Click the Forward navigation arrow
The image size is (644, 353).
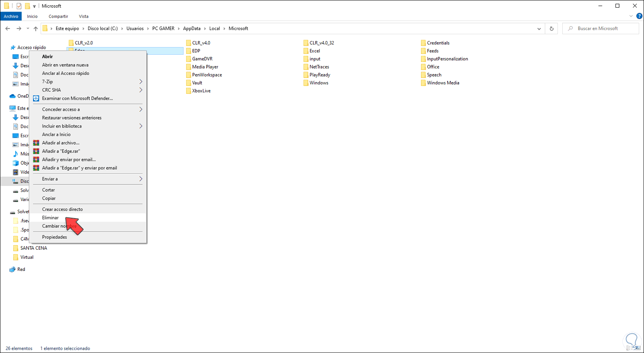19,29
